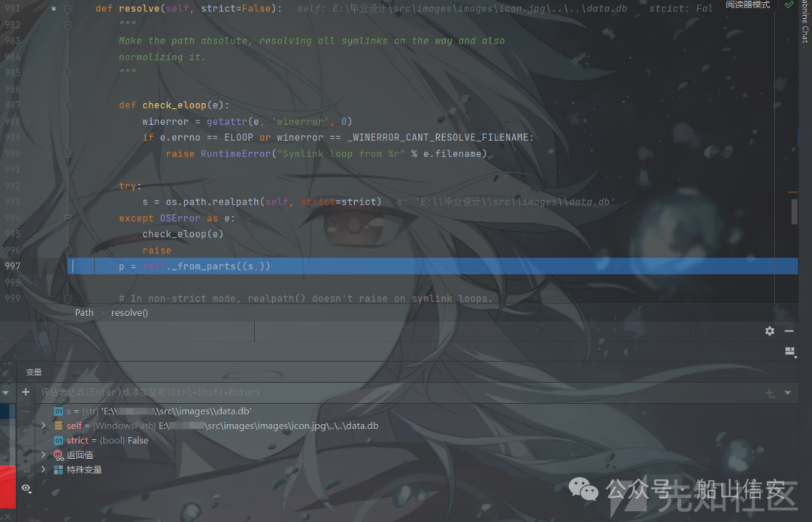The image size is (812, 522).
Task: Click inline debug hint for s on line 993
Action: tap(506, 202)
